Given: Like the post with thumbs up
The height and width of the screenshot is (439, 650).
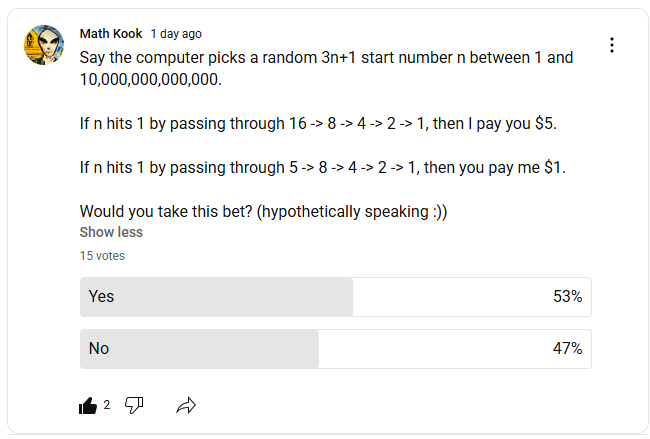Looking at the screenshot, I should (88, 405).
